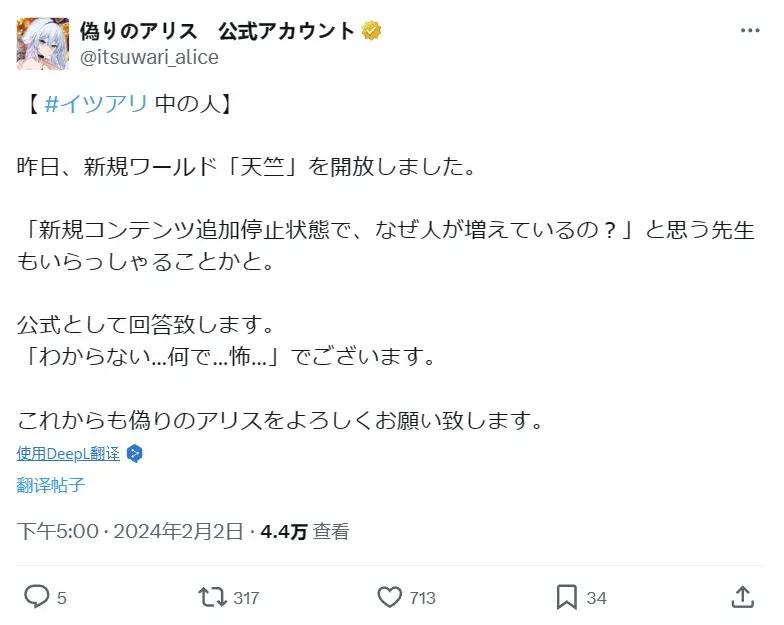Open the more options ellipsis menu

750,31
